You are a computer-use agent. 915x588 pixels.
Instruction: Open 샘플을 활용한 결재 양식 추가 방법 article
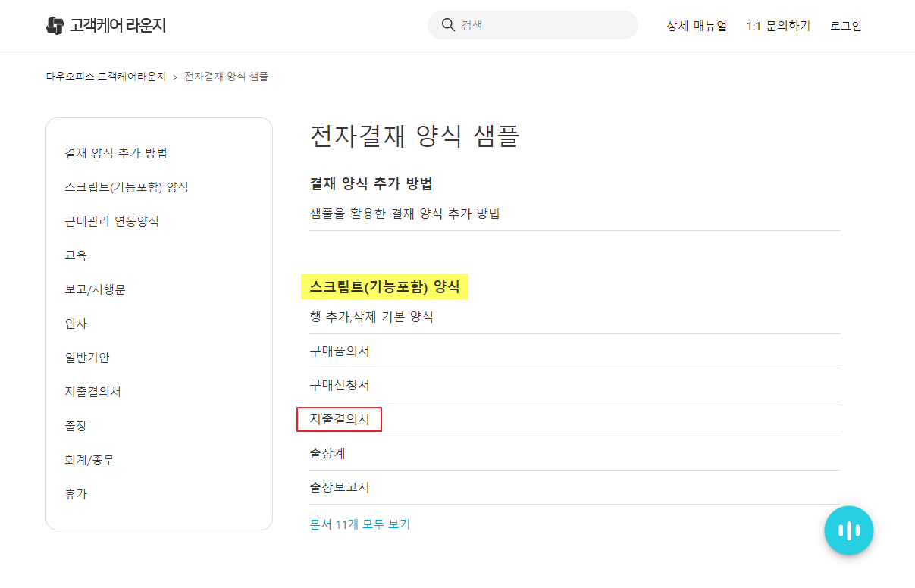click(405, 214)
